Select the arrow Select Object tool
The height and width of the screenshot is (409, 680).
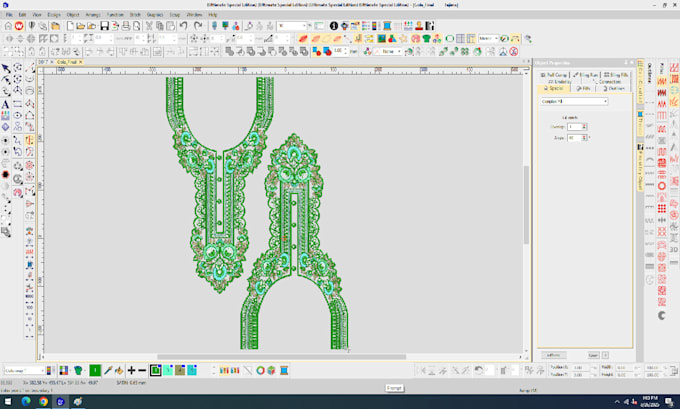pos(6,68)
